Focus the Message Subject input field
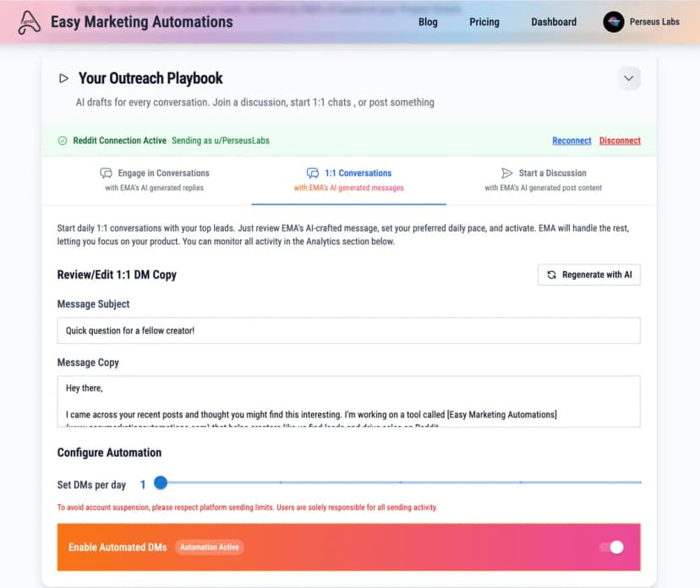The height and width of the screenshot is (588, 700). pos(348,330)
